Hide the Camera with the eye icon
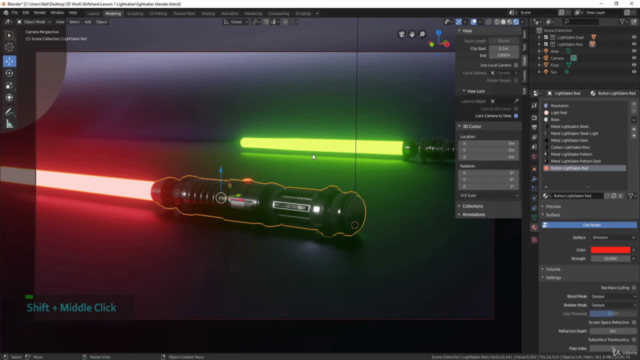This screenshot has height=360, width=640. pos(634,58)
